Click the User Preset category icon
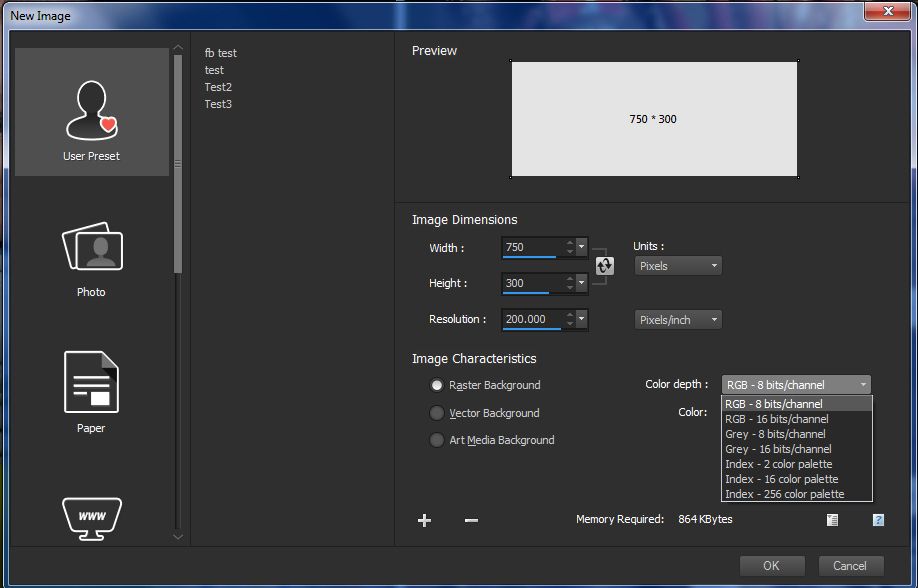 click(x=91, y=111)
